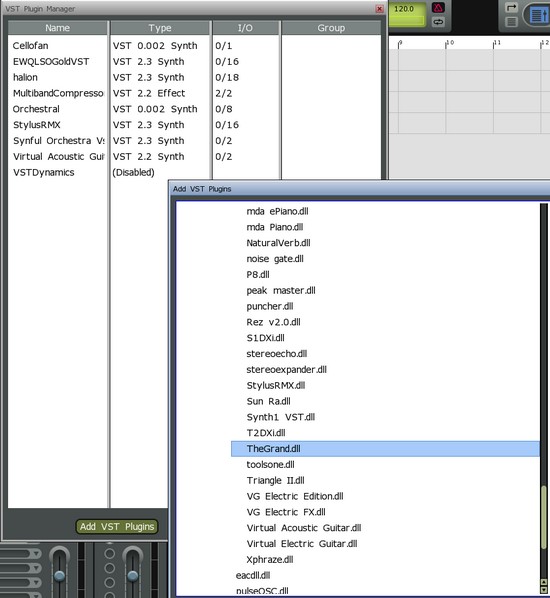Toggle the topmost round button in the mixer strip
Image resolution: width=550 pixels, height=598 pixels.
tap(109, 553)
